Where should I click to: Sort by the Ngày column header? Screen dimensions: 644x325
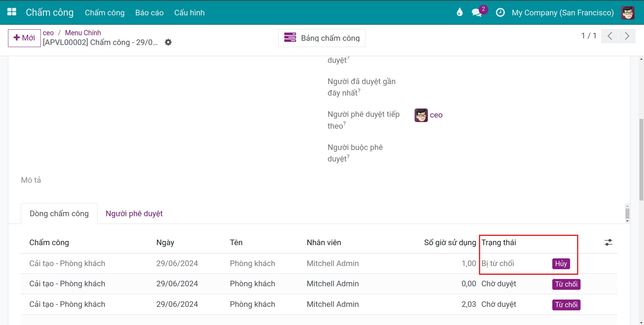coord(165,243)
